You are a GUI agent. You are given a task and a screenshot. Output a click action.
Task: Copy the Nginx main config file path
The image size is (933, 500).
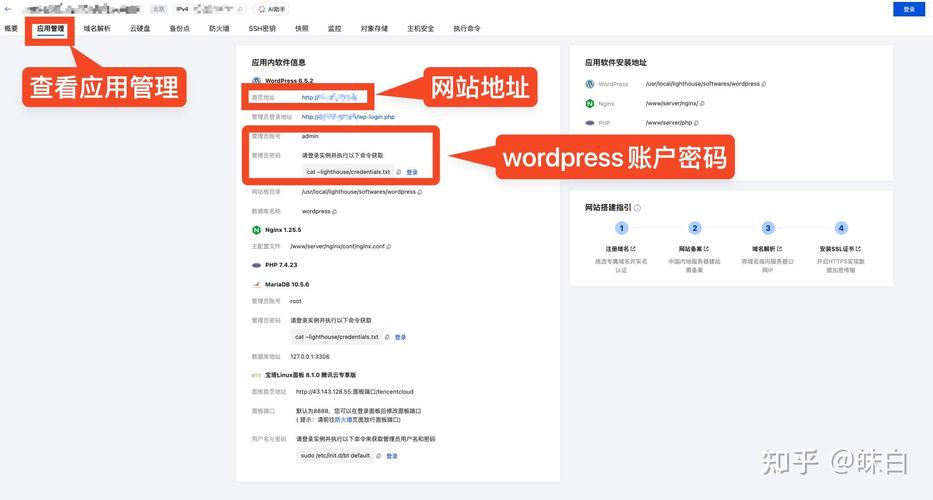[x=388, y=246]
